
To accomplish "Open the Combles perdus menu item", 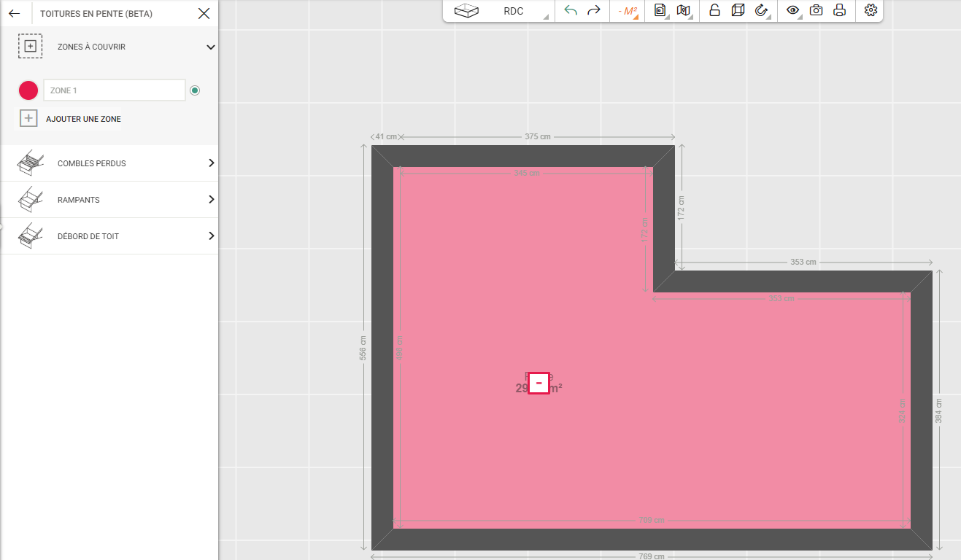I will coord(109,163).
